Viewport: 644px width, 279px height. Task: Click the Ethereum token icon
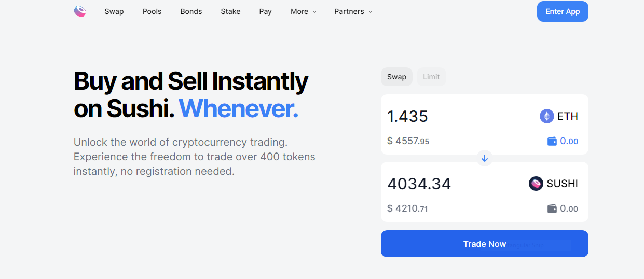[547, 116]
